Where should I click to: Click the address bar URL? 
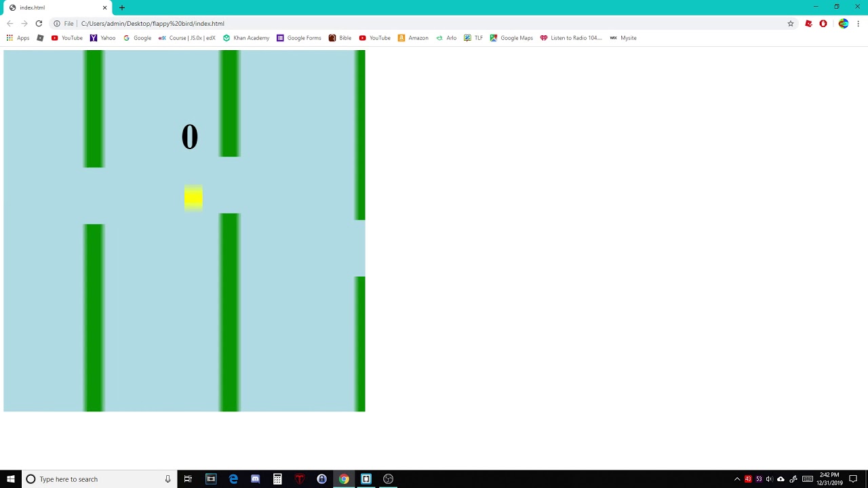tap(153, 23)
